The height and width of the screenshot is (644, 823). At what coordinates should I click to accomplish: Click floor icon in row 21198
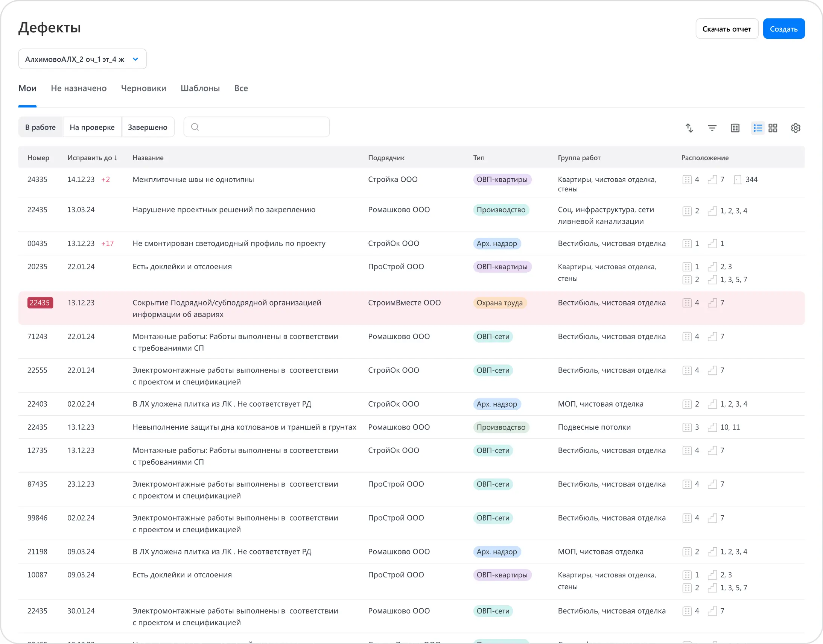click(x=712, y=551)
